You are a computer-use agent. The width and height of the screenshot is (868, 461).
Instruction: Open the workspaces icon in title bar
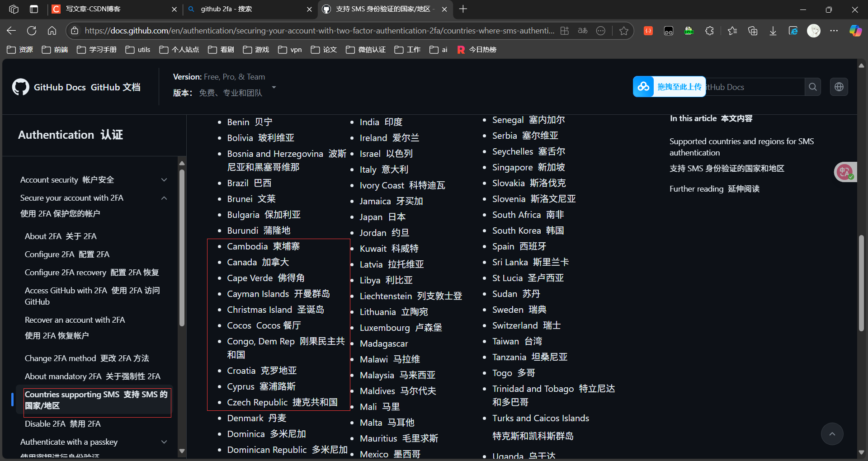[14, 9]
